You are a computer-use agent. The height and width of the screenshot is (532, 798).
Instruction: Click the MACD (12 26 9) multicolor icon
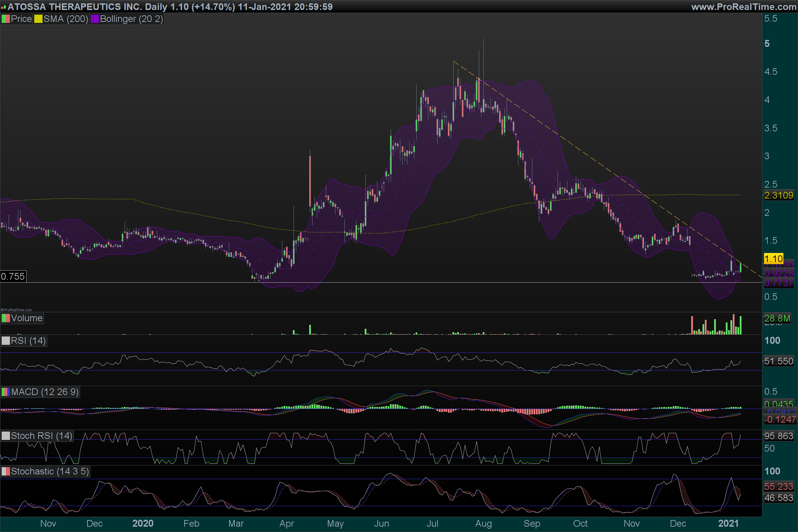6,392
